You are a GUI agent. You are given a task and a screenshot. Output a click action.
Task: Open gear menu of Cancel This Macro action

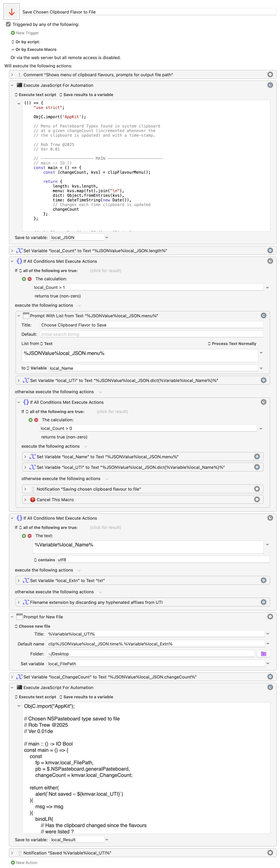pyautogui.click(x=257, y=499)
